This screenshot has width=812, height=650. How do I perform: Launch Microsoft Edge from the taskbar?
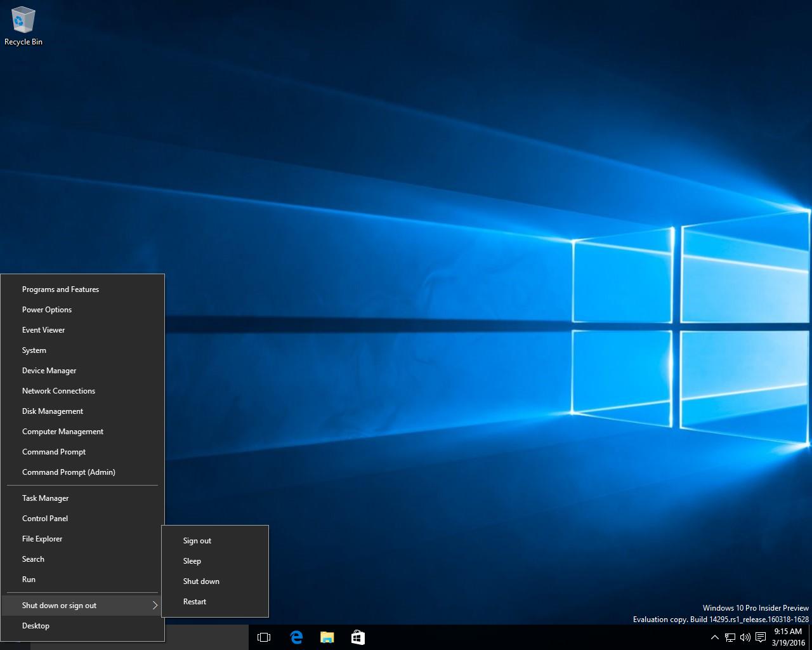tap(296, 637)
